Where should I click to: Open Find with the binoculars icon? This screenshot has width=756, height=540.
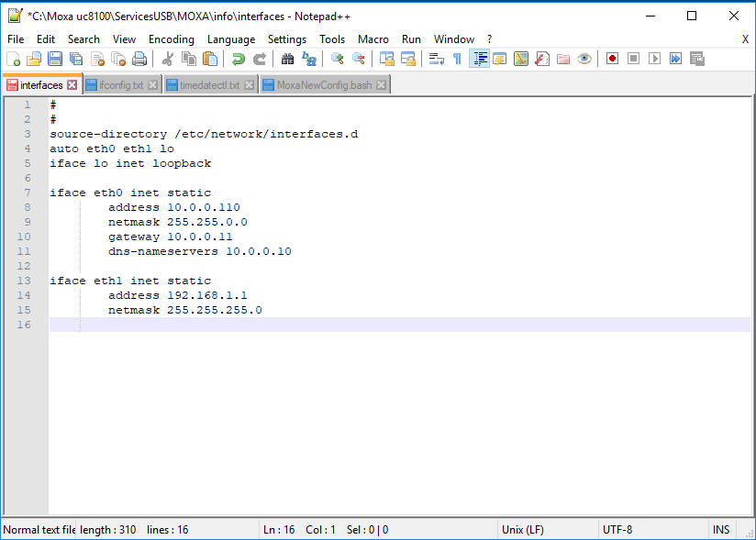click(287, 59)
